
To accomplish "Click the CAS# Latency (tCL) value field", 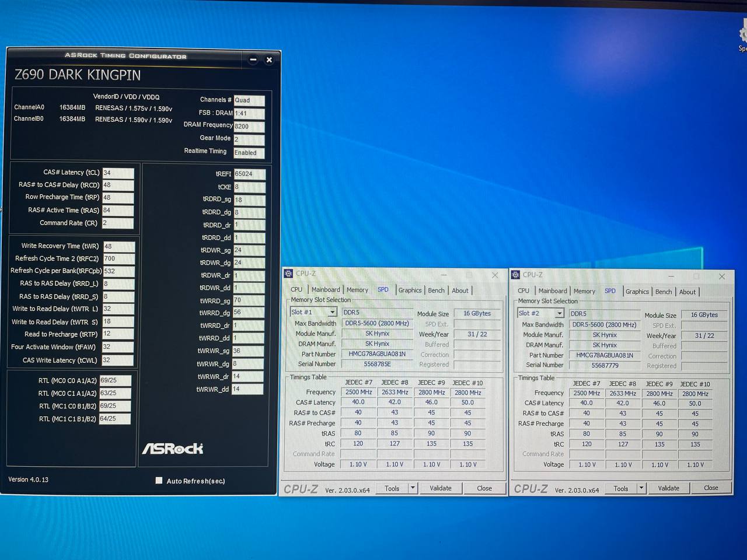I will click(x=118, y=173).
